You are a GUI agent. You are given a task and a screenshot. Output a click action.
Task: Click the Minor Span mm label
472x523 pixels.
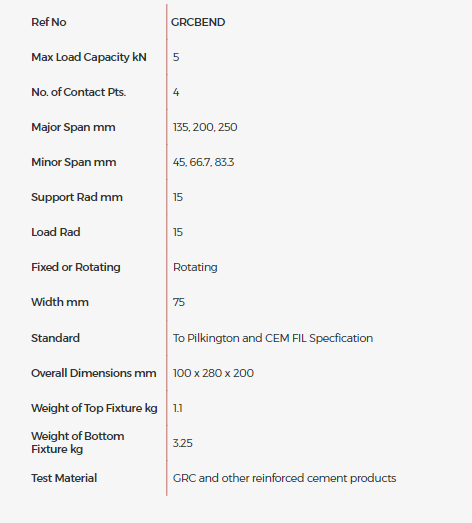[x=74, y=162]
